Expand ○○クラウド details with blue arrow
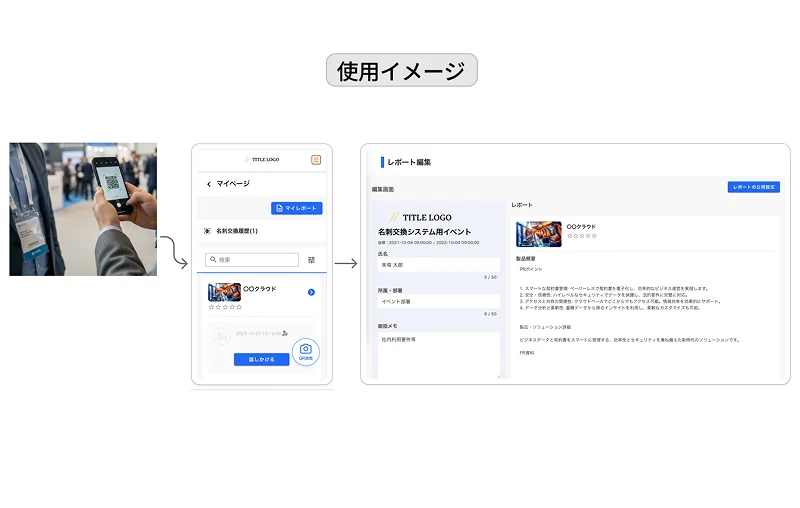The width and height of the screenshot is (800, 508). point(312,292)
